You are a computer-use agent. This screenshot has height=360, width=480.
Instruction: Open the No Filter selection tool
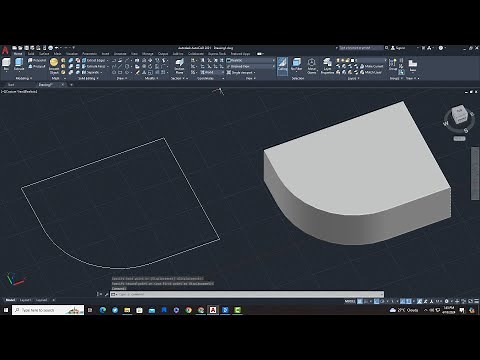[296, 64]
